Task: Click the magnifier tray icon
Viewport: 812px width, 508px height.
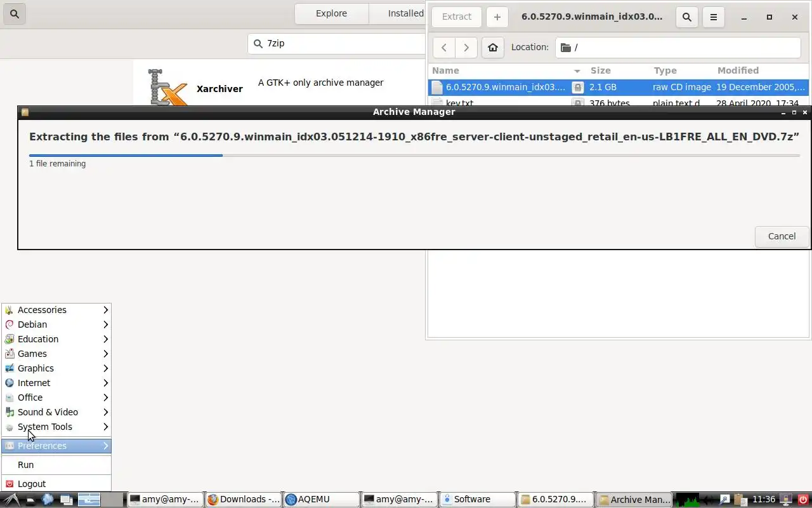Action: point(724,500)
